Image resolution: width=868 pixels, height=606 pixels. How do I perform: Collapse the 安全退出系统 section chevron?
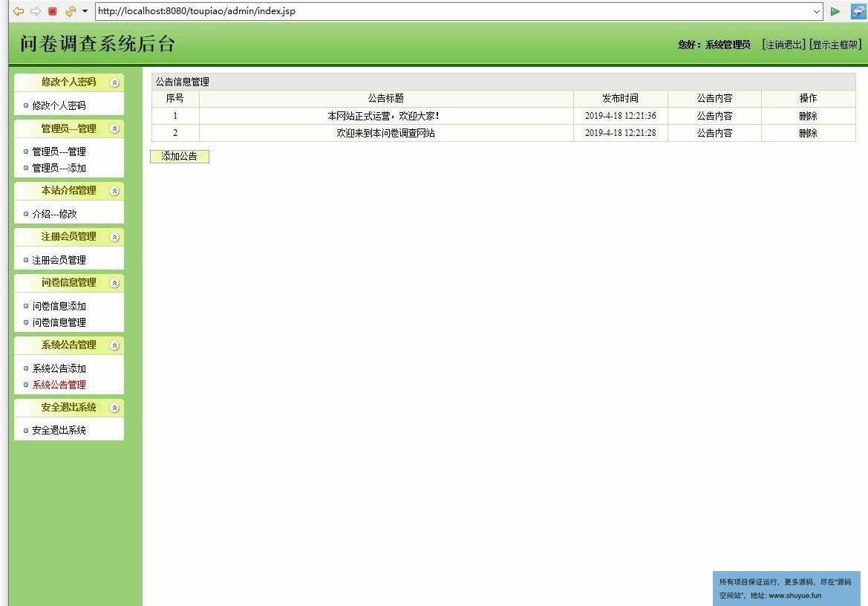[x=114, y=408]
